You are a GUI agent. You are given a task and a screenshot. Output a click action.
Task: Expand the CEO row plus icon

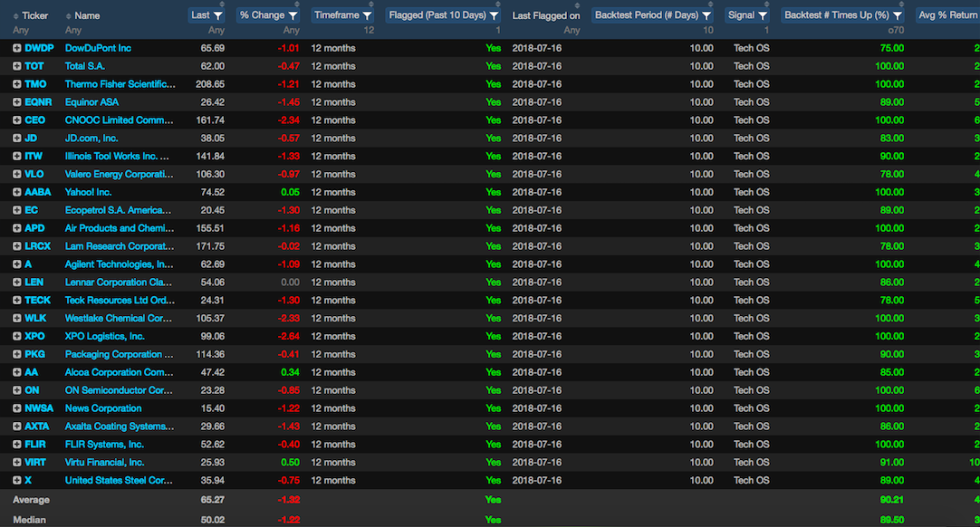(17, 120)
